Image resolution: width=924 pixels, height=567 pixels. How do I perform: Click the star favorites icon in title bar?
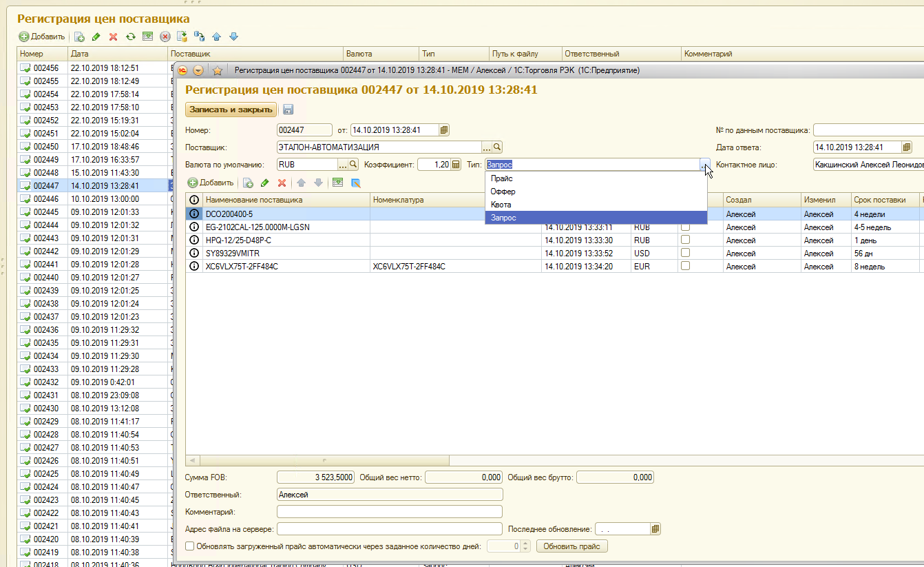[217, 70]
